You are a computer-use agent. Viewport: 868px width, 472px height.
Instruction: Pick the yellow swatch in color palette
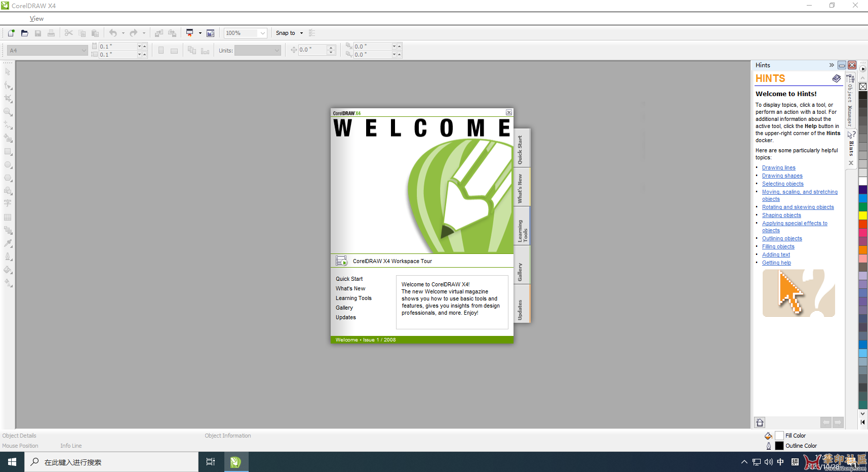(x=863, y=216)
